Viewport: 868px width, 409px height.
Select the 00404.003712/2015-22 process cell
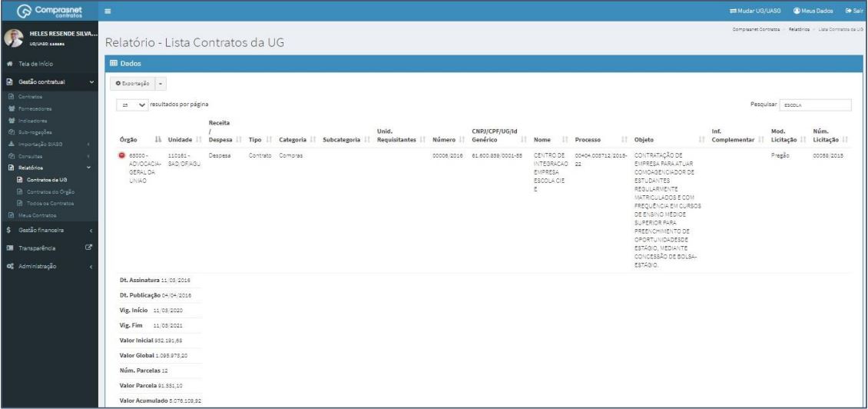601,160
